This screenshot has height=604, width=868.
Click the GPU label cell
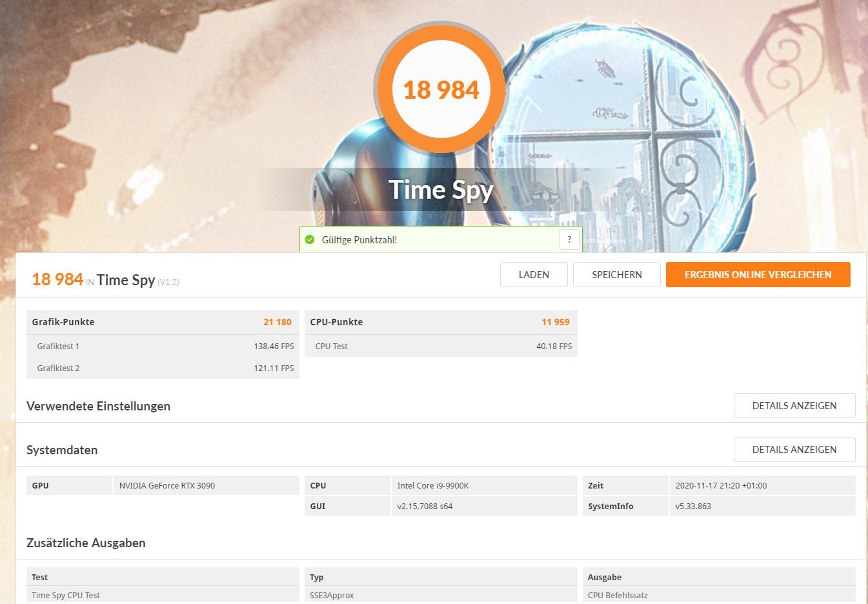point(69,485)
